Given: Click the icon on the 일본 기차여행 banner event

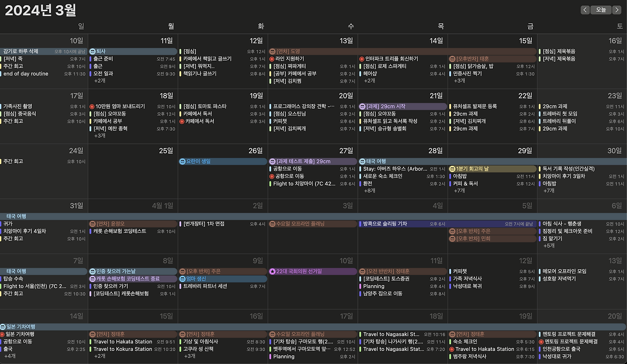Looking at the screenshot, I should click(4, 326).
